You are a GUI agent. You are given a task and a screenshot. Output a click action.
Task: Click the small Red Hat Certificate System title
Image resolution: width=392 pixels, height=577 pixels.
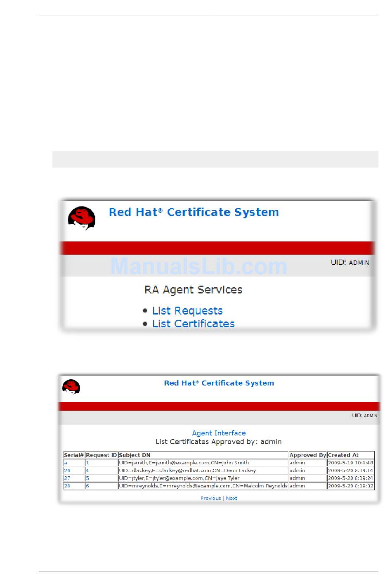click(219, 383)
